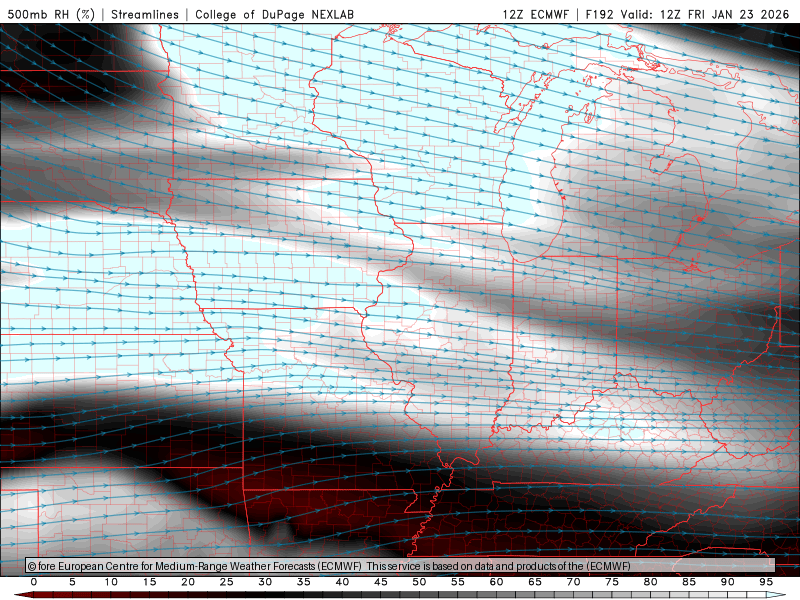Click the "95" color scale label
This screenshot has width=800, height=600.
point(766,582)
